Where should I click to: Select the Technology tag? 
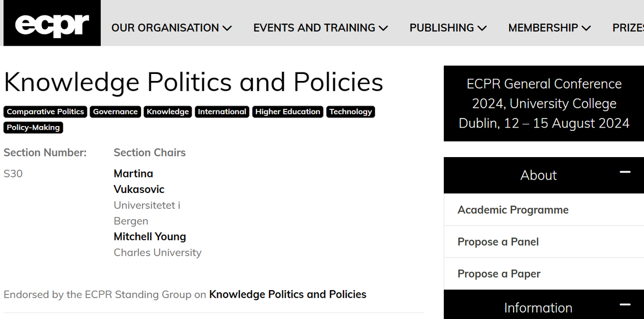(x=350, y=112)
